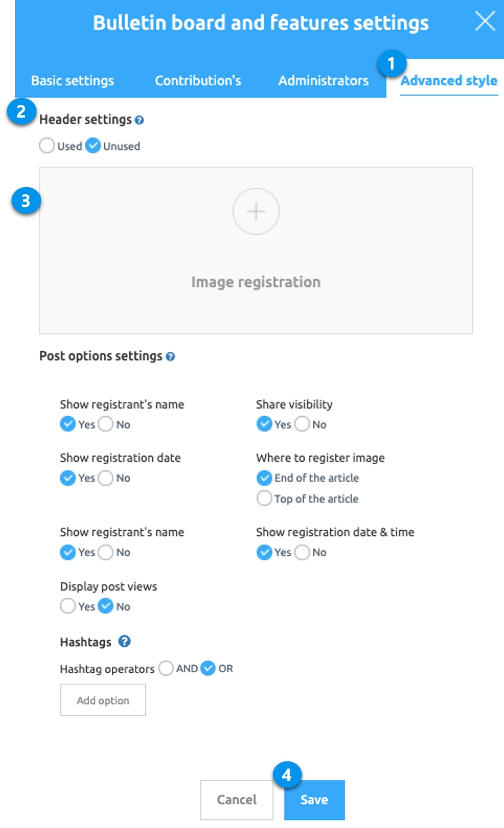Open the Hashtags help question mark icon
Viewport: 504px width, 828px height.
point(125,641)
